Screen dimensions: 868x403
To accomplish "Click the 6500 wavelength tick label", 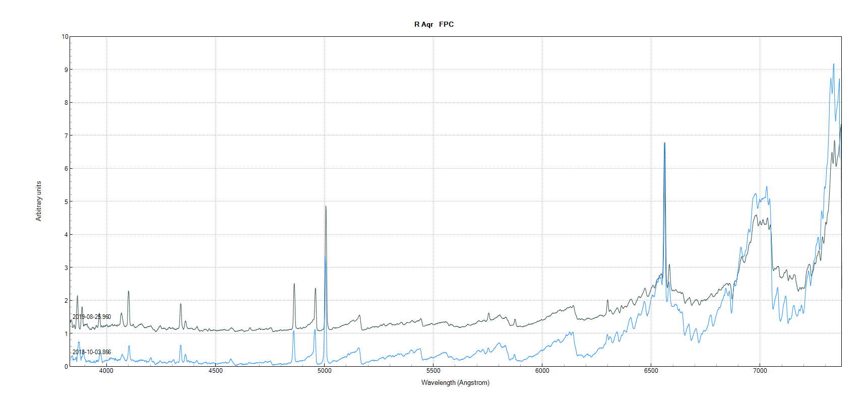I will [651, 371].
